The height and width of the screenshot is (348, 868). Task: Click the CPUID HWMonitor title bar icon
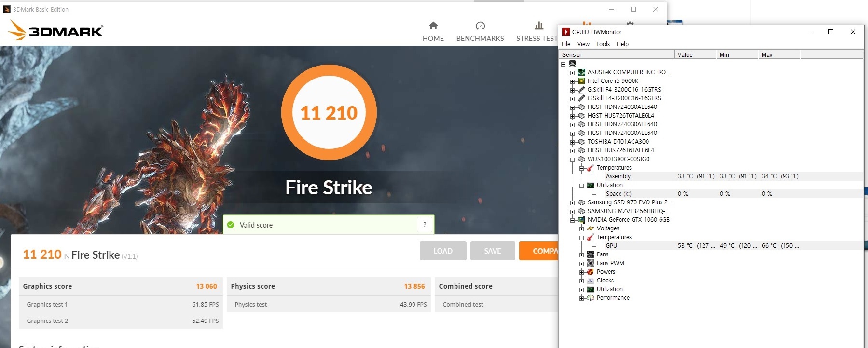pyautogui.click(x=565, y=32)
